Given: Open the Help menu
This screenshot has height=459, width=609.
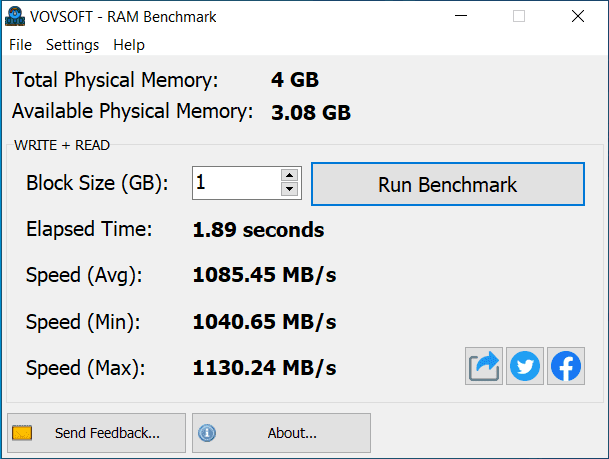Looking at the screenshot, I should point(129,45).
